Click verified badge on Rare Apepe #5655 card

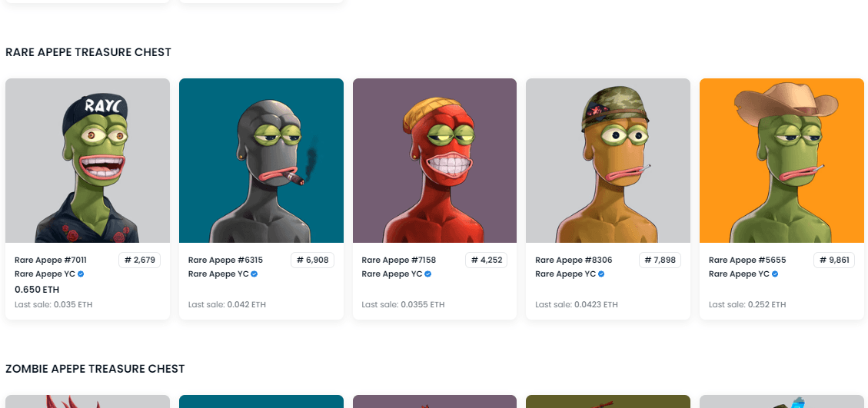(x=775, y=274)
